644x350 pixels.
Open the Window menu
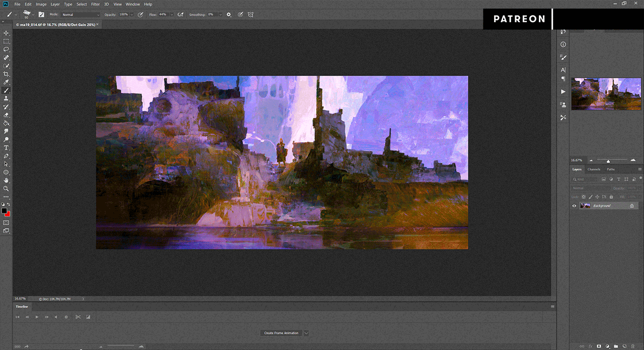point(133,4)
